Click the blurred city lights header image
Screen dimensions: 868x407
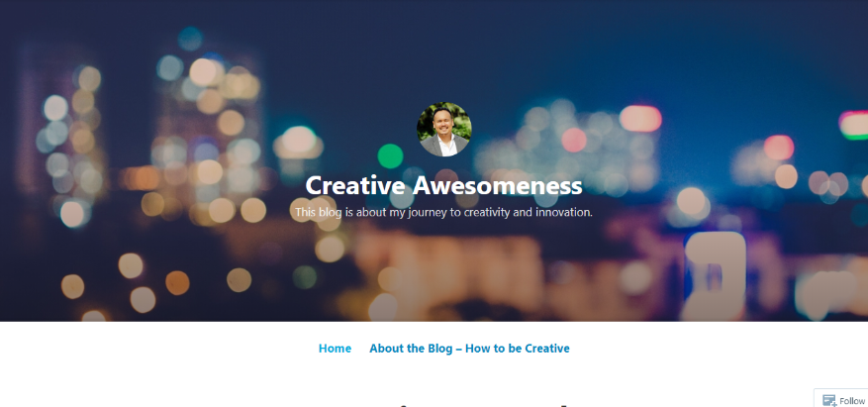[434, 160]
